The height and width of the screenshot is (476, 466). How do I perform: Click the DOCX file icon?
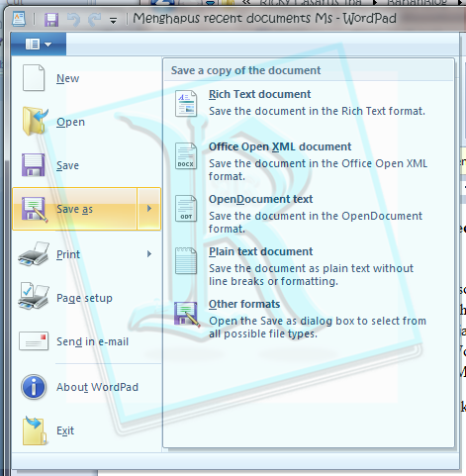click(x=186, y=156)
